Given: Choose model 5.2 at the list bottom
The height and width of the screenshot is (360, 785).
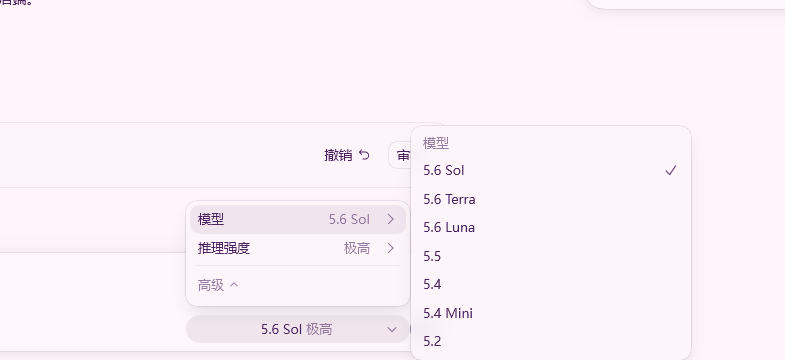Looking at the screenshot, I should (x=551, y=341).
